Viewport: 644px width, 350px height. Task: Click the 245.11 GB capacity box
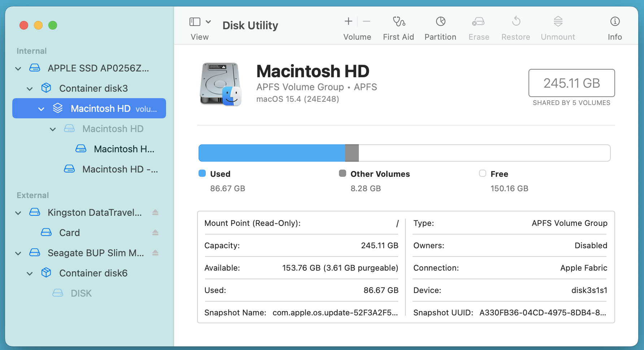click(571, 83)
